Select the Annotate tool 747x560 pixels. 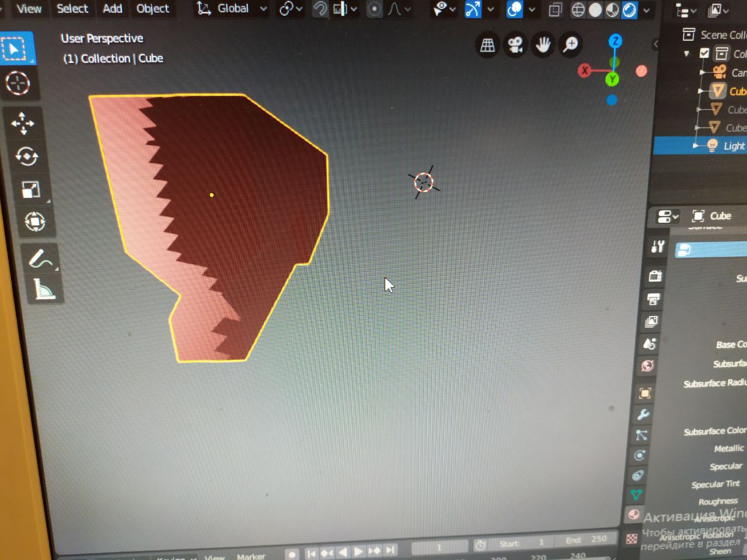pyautogui.click(x=41, y=258)
